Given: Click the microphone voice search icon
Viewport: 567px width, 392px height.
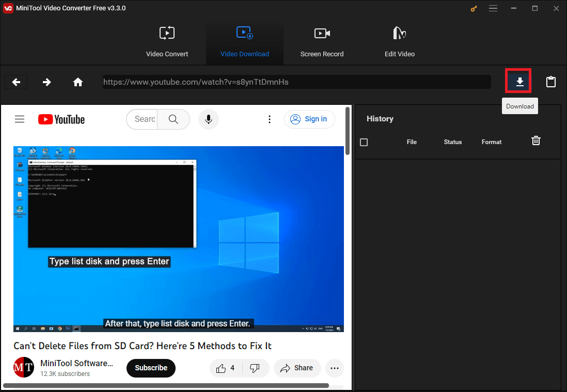Looking at the screenshot, I should coord(209,119).
